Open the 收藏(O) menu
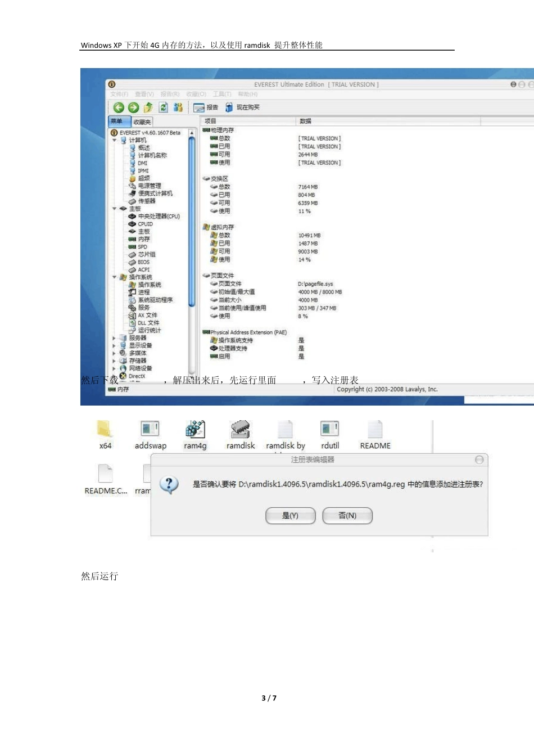 pos(196,94)
